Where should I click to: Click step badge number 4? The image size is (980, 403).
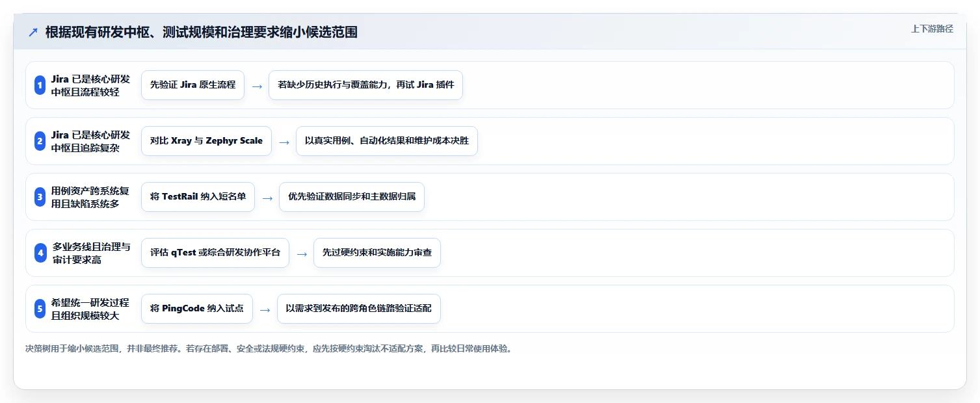(x=40, y=253)
